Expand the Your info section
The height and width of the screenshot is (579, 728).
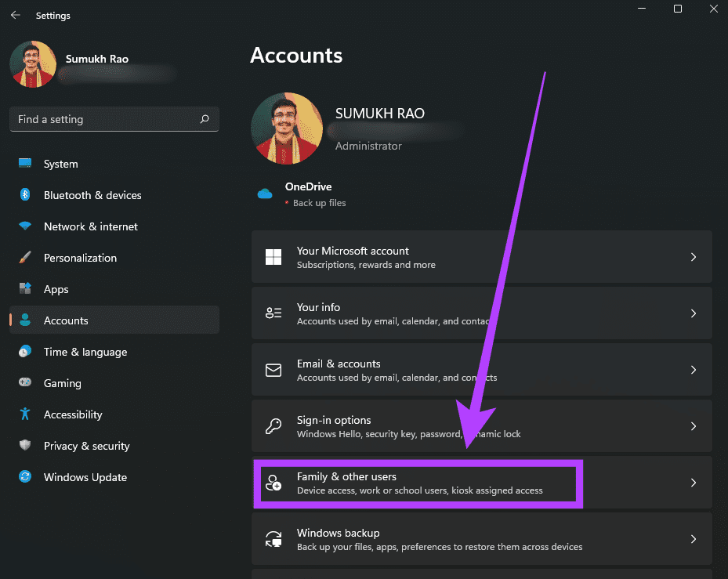(x=693, y=313)
